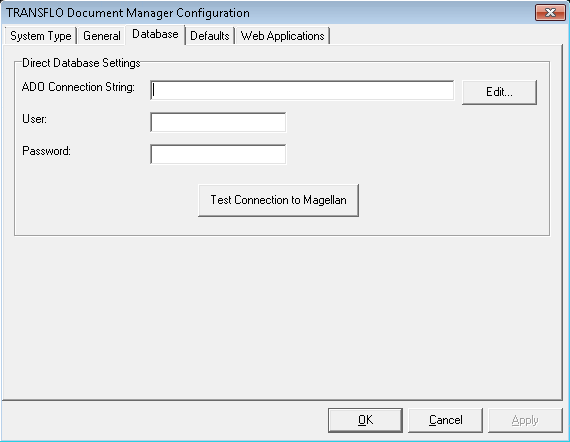The image size is (570, 442).
Task: Go to the Defaults tab
Action: [210, 36]
